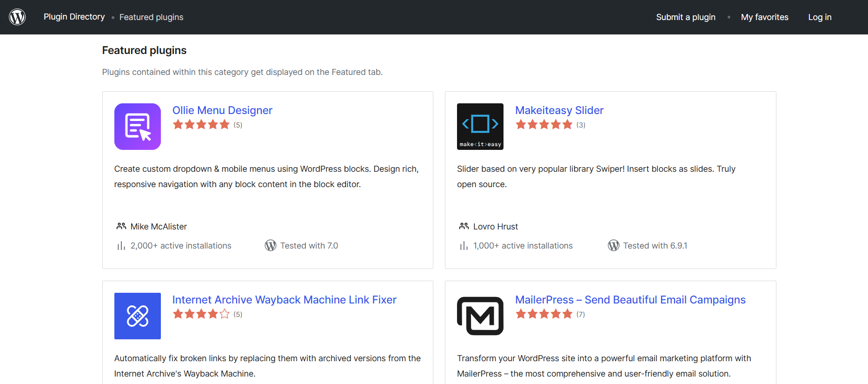This screenshot has height=384, width=868.
Task: Click the Tested with 6.9.1 text
Action: coord(655,246)
